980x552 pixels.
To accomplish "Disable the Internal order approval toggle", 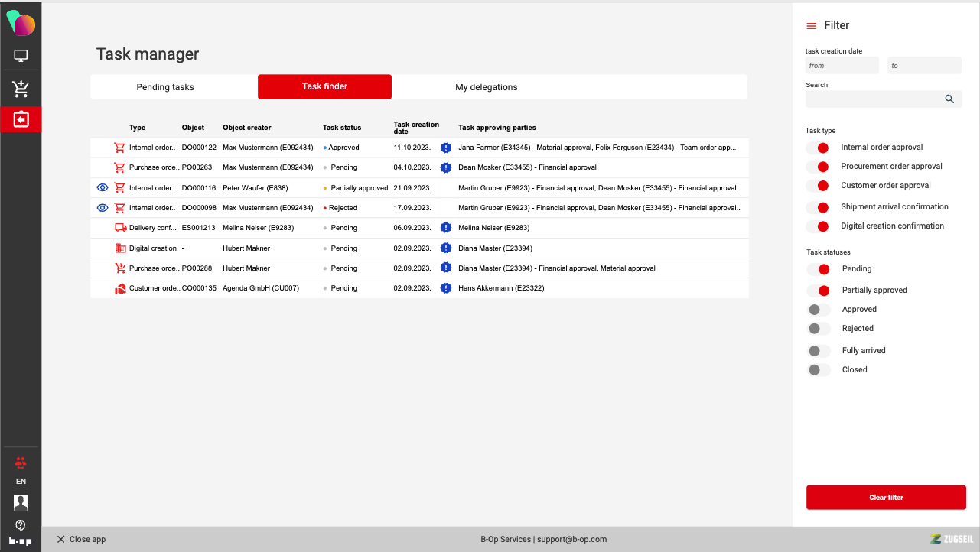I will click(819, 148).
